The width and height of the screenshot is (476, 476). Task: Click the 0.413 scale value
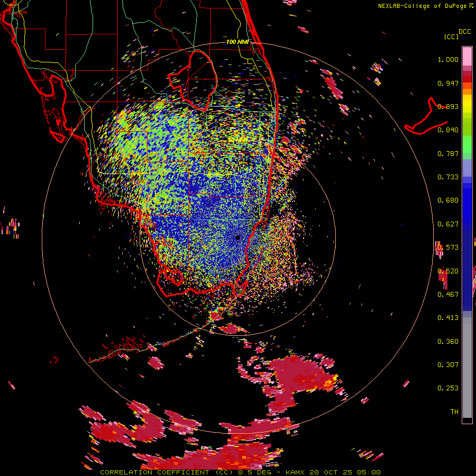448,318
